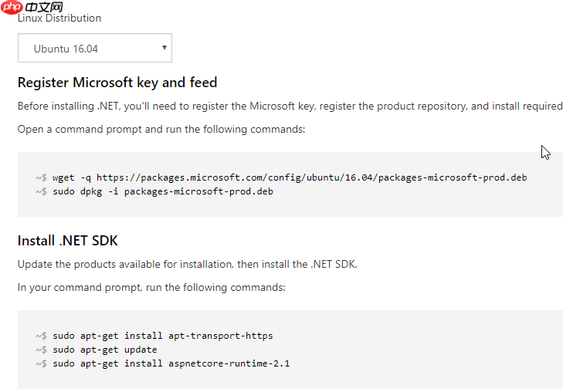563x392 pixels.
Task: Open the Ubuntu 16.04 distribution dropdown
Action: click(95, 48)
